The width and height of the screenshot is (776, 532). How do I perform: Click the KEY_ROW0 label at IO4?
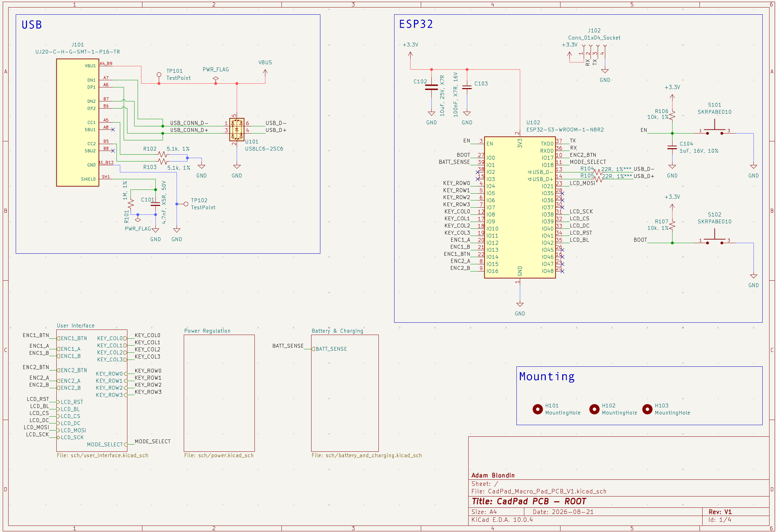(x=457, y=183)
